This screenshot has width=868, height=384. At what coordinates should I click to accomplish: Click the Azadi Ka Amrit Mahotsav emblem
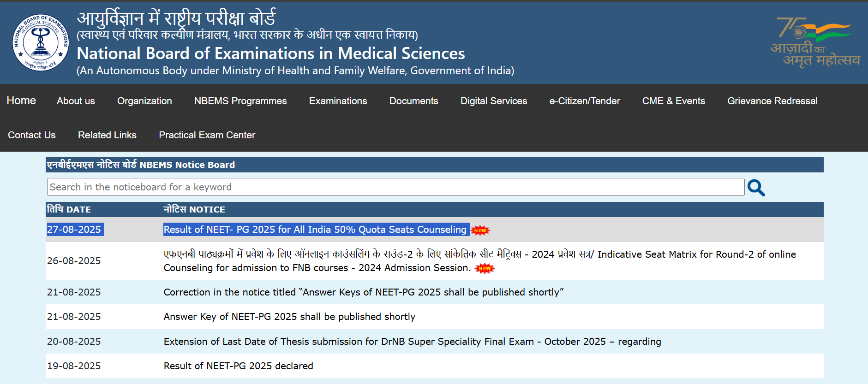click(x=815, y=42)
